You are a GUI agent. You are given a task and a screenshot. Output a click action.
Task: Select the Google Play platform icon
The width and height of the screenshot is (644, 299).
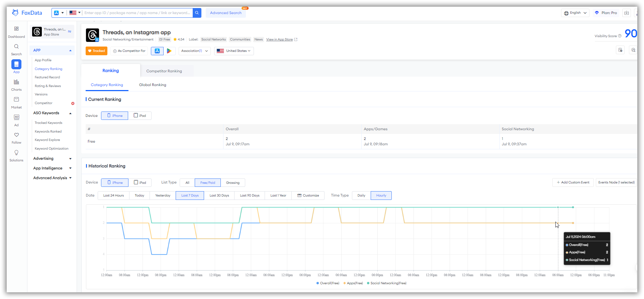click(169, 51)
